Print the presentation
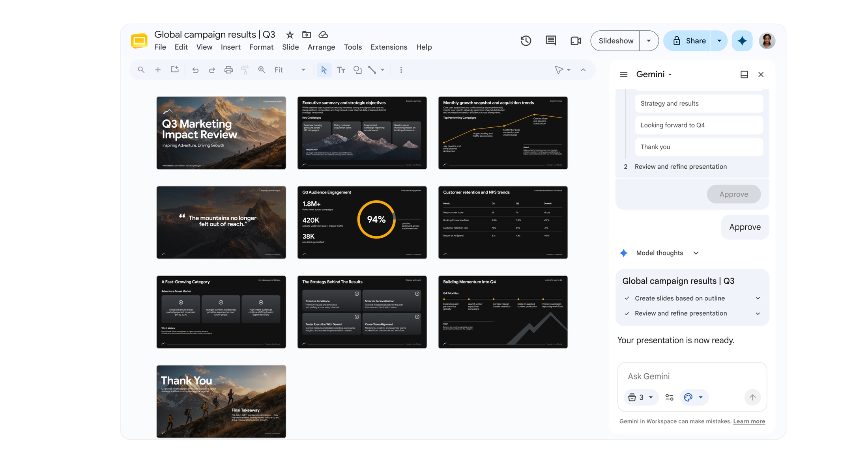Screen dimensions: 868x458 pyautogui.click(x=228, y=70)
